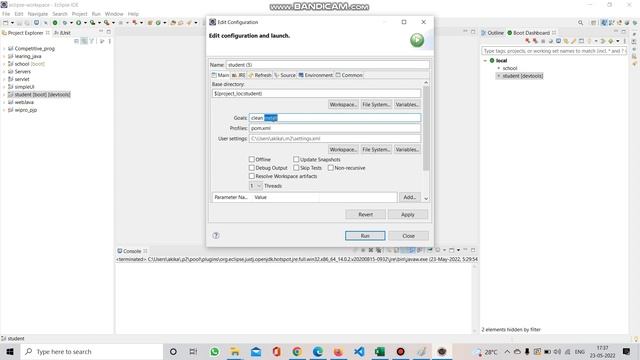The image size is (640, 360).
Task: Open File Explorer from the taskbar
Action: click(235, 351)
